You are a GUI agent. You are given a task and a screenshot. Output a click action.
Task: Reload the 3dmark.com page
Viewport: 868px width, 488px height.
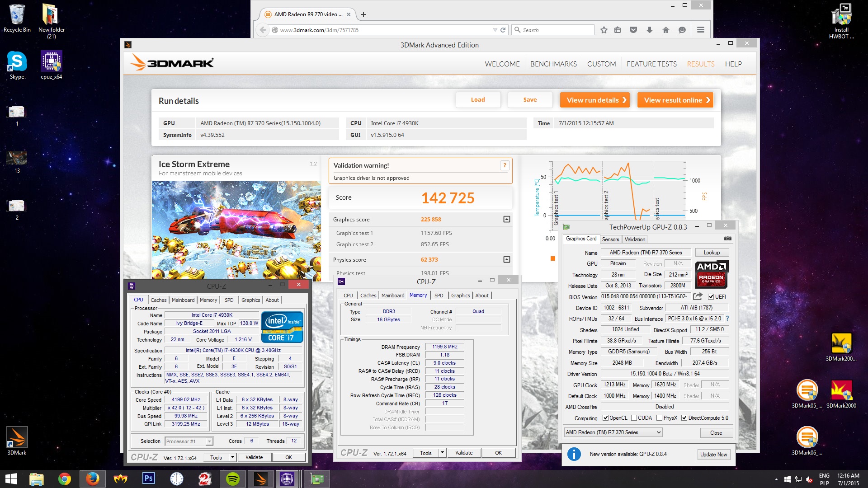[x=503, y=30]
